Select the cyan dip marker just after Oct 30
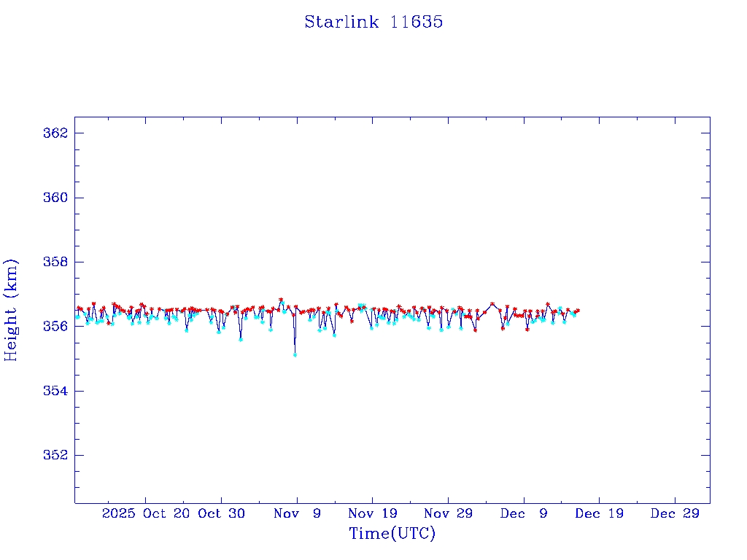This screenshot has height=560, width=747. pos(241,339)
